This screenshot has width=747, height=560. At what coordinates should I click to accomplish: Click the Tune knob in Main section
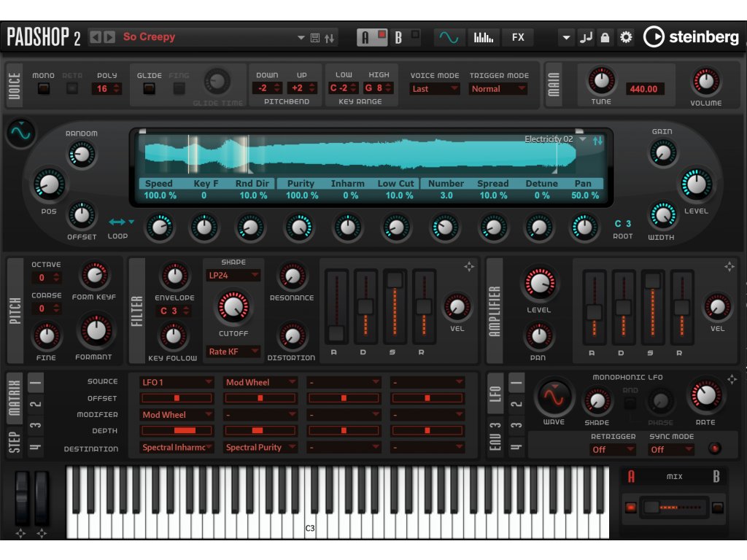(x=601, y=80)
